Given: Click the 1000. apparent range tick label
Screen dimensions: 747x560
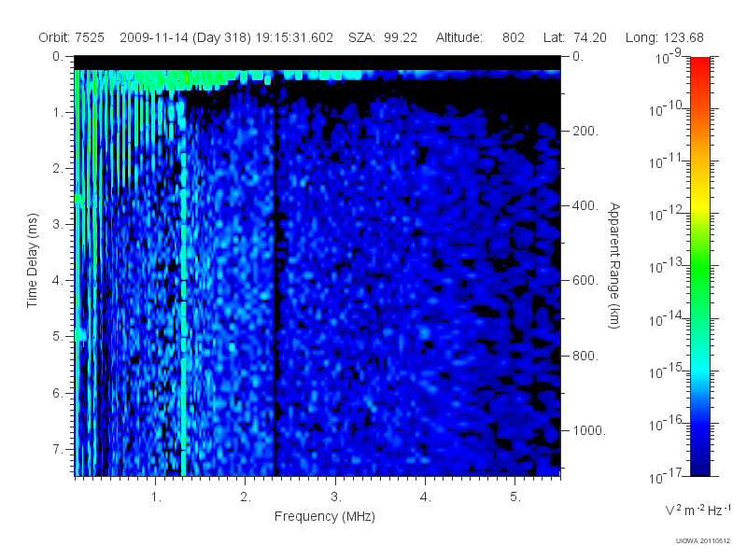Looking at the screenshot, I should click(589, 430).
